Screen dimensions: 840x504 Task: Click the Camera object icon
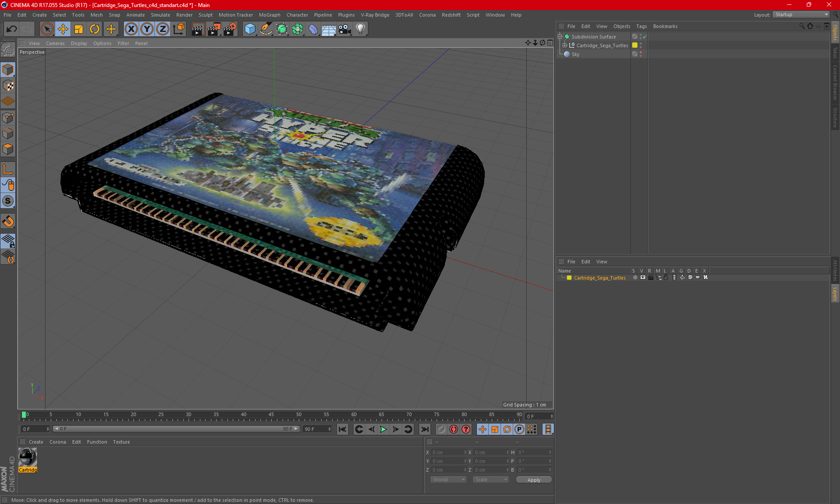coord(345,29)
